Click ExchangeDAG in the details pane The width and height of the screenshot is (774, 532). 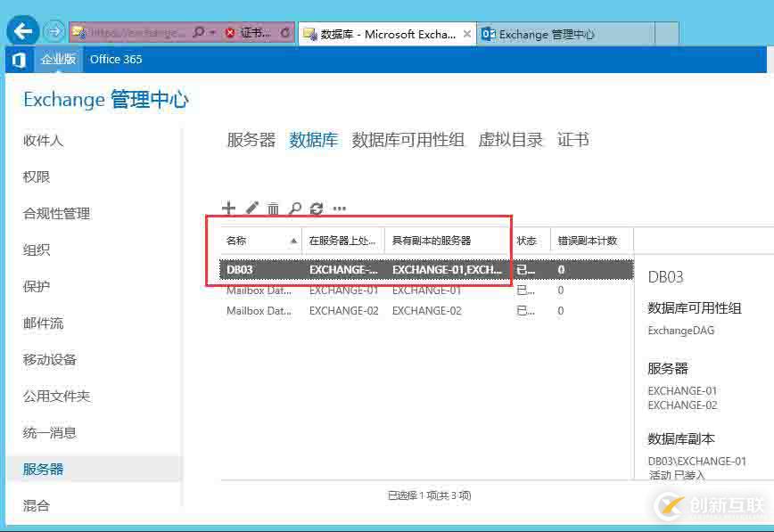[680, 330]
